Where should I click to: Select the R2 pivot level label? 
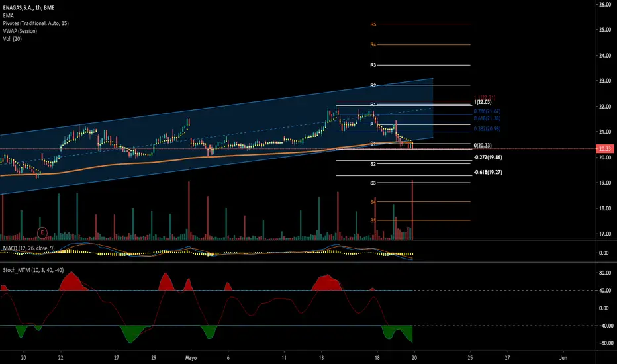tap(373, 85)
